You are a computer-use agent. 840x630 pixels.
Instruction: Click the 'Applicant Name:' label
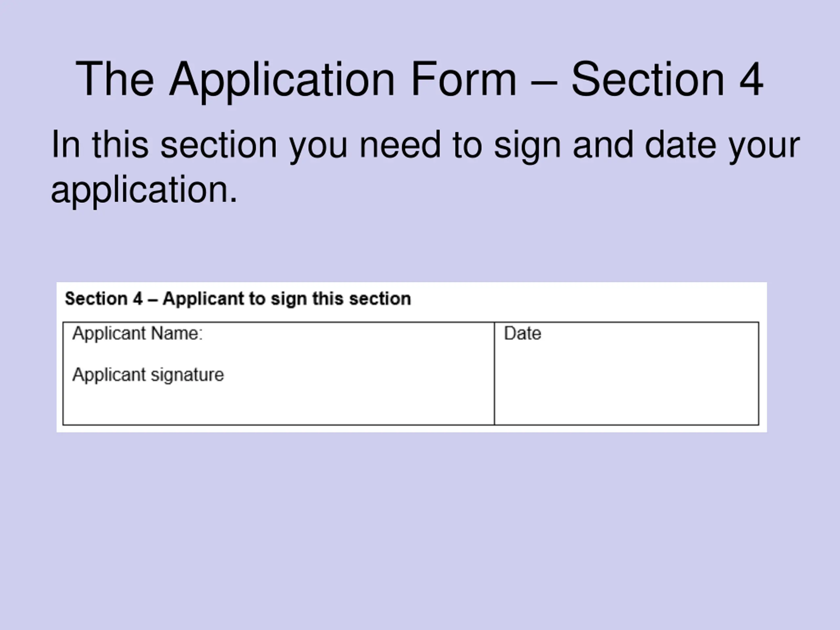[137, 334]
